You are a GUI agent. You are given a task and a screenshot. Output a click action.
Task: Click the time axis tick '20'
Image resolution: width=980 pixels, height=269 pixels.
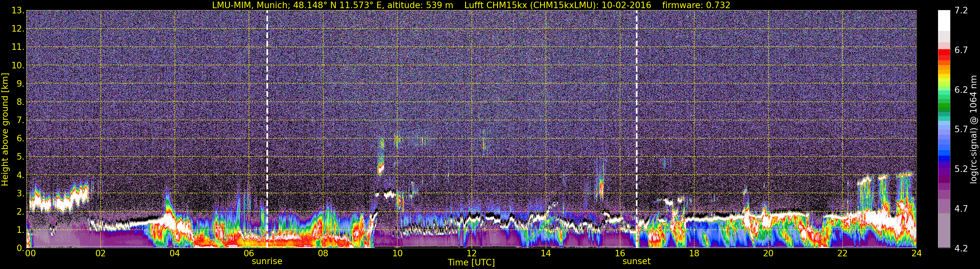pyautogui.click(x=768, y=253)
